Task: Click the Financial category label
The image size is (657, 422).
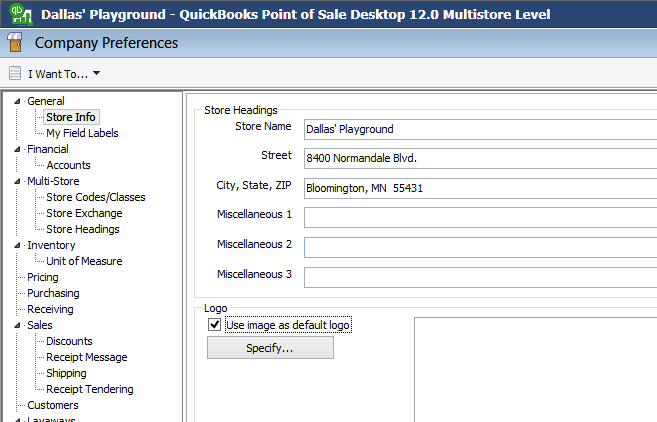Action: pos(48,149)
